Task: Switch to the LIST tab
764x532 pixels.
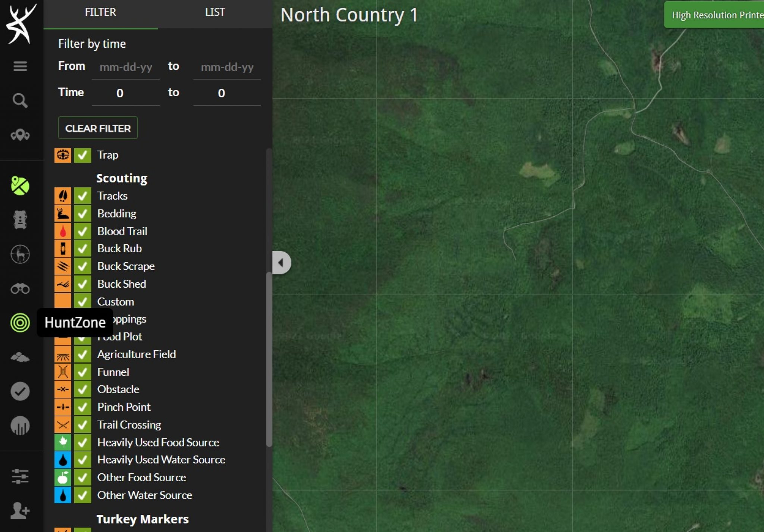Action: (x=215, y=13)
